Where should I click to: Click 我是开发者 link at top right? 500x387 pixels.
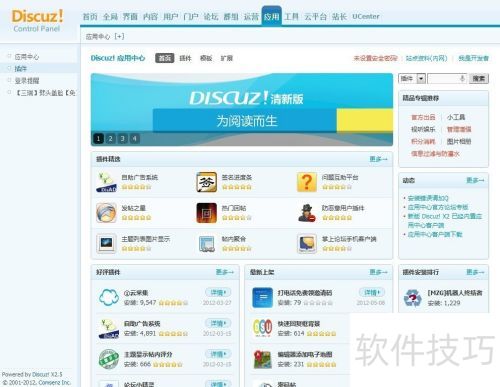point(473,58)
